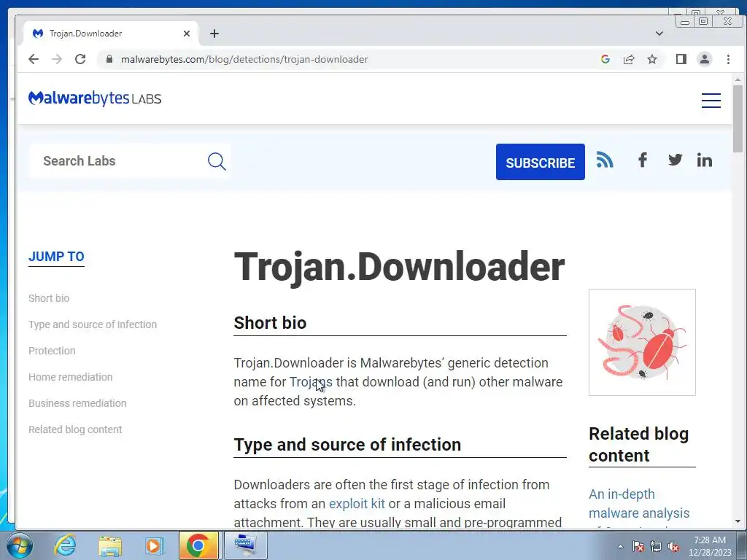This screenshot has height=560, width=747.
Task: Click the address bar URL
Action: 244,59
